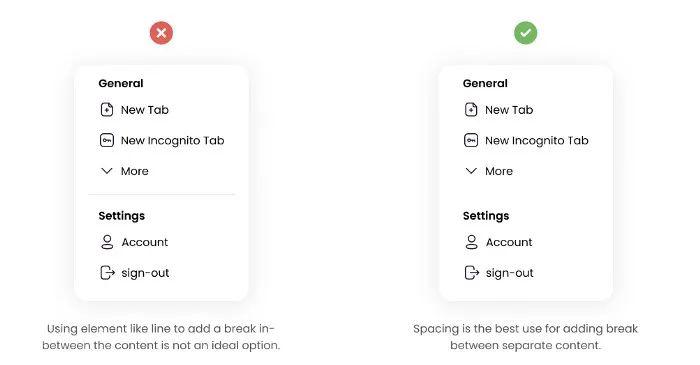Click the New Tab file icon in right menu
Image resolution: width=700 pixels, height=365 pixels.
click(471, 110)
